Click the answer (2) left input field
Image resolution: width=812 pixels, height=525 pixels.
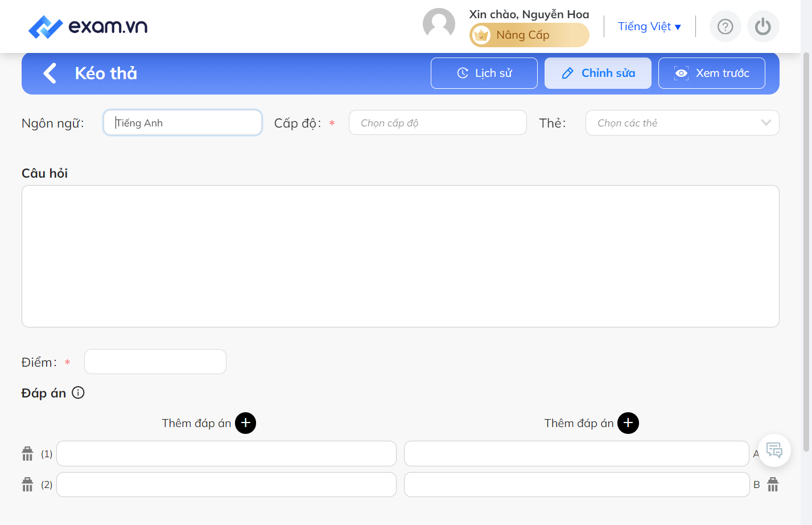(x=226, y=485)
